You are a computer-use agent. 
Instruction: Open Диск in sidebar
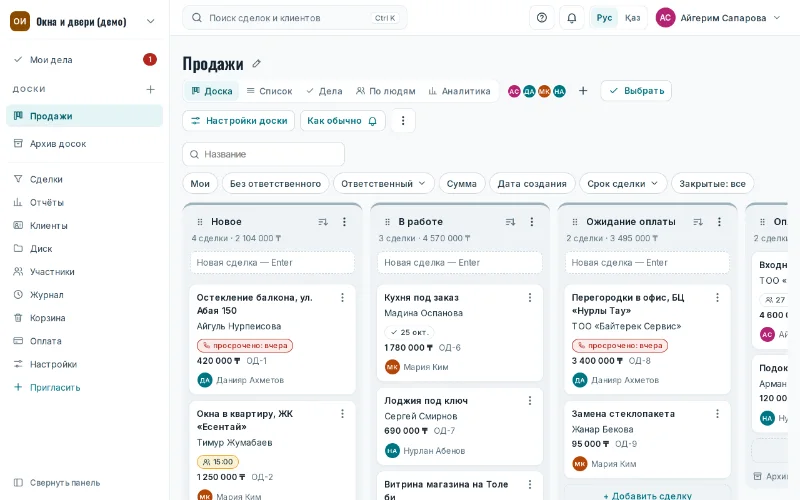click(84, 248)
